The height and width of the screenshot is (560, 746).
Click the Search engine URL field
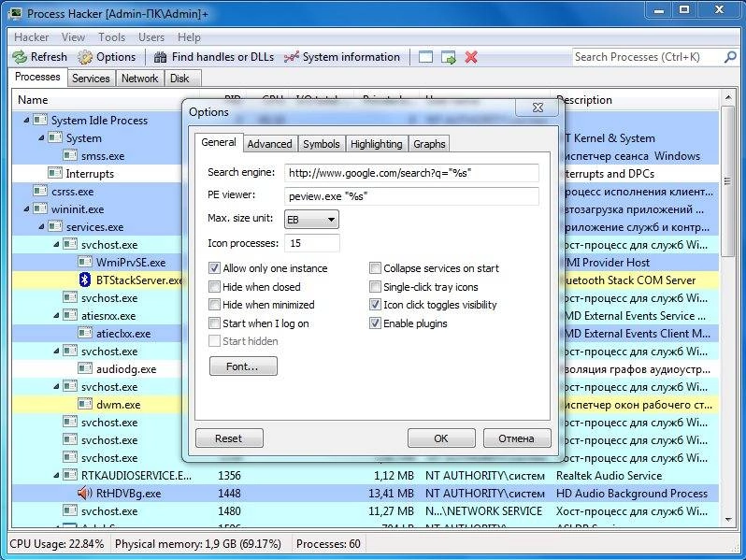pos(411,173)
